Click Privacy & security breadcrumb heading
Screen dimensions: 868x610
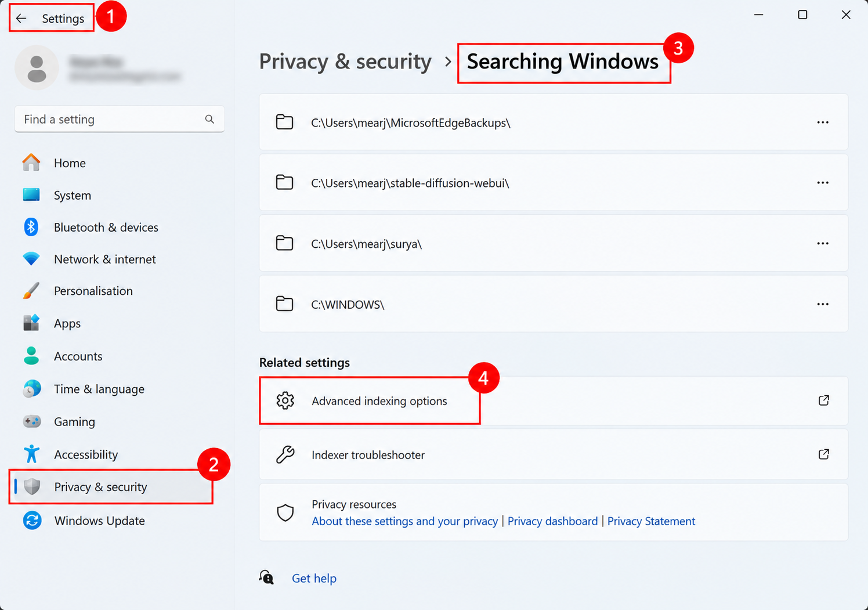[345, 62]
